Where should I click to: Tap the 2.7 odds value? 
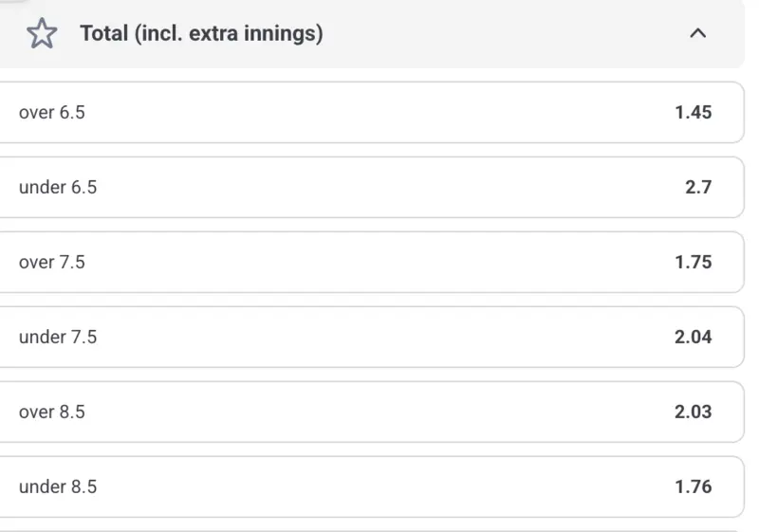coord(698,187)
